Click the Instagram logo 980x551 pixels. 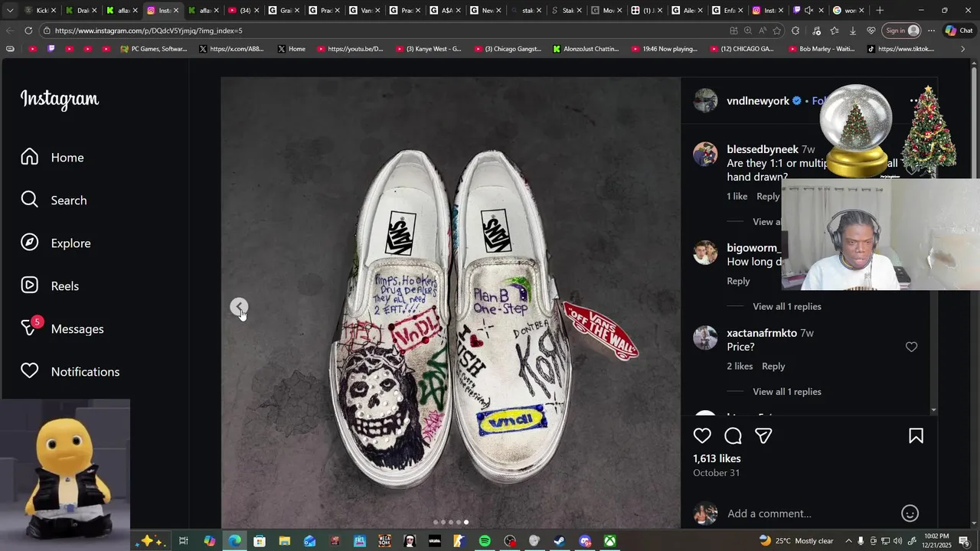[x=60, y=99]
